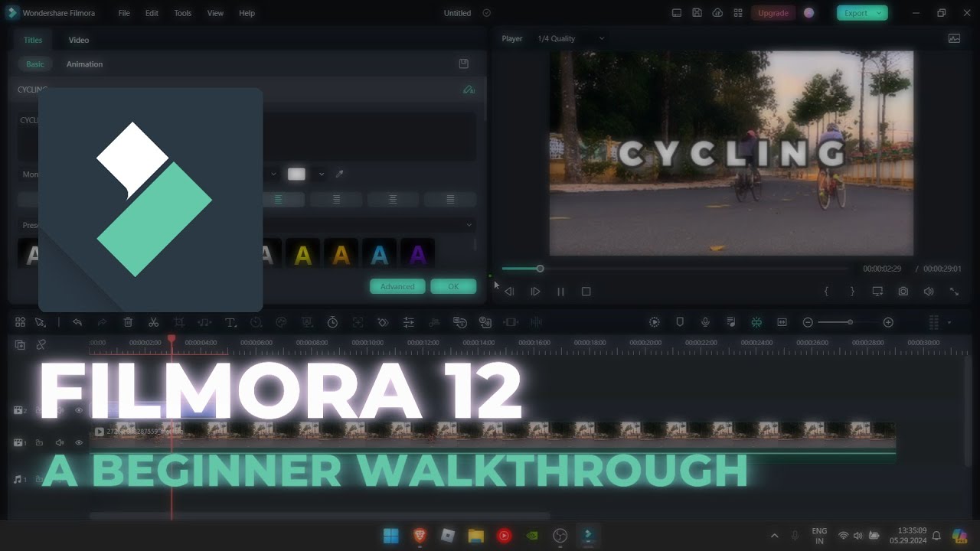The image size is (980, 551).
Task: Click the Advanced button
Action: 397,286
